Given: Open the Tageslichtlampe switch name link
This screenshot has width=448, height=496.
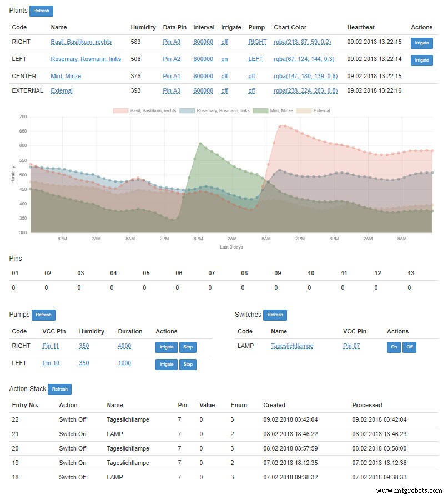Looking at the screenshot, I should (292, 346).
